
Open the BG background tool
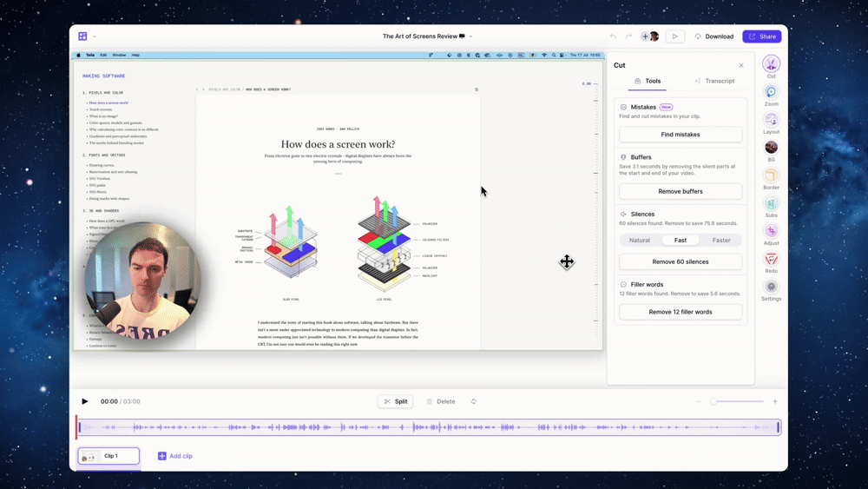tap(771, 150)
